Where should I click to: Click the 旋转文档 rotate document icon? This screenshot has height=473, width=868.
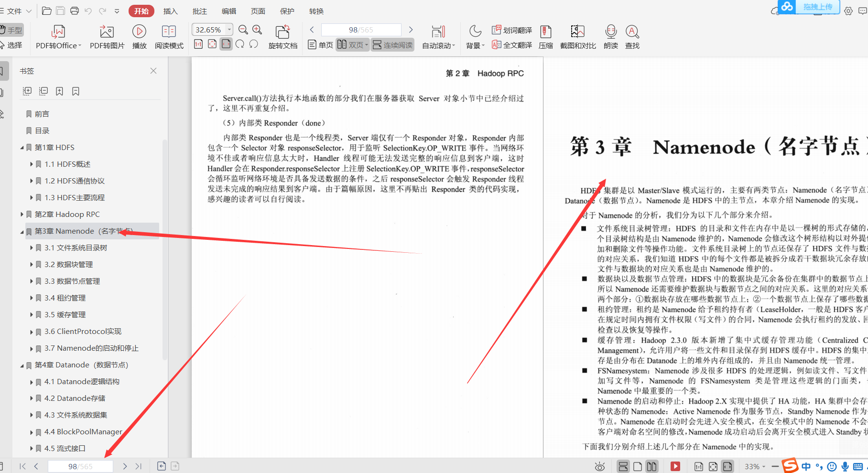point(282,32)
